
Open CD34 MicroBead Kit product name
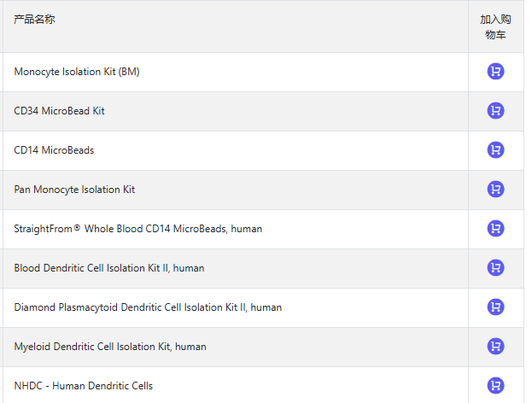[x=60, y=111]
